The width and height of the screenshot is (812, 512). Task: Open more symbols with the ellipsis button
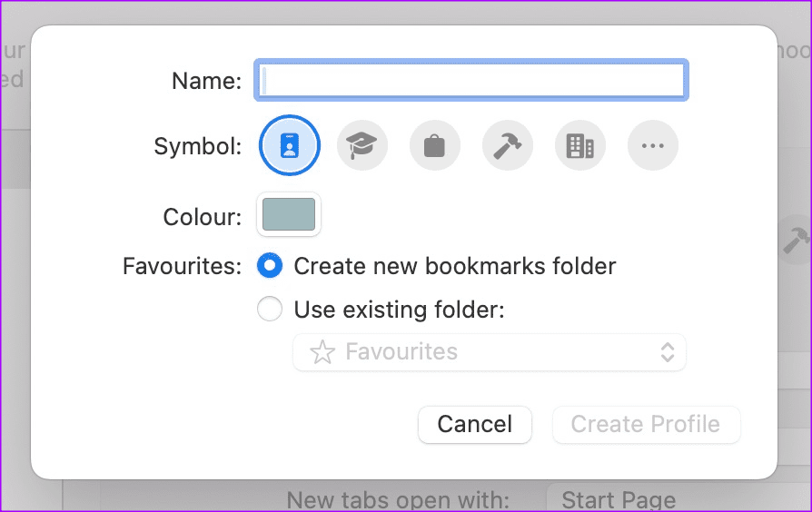[652, 145]
